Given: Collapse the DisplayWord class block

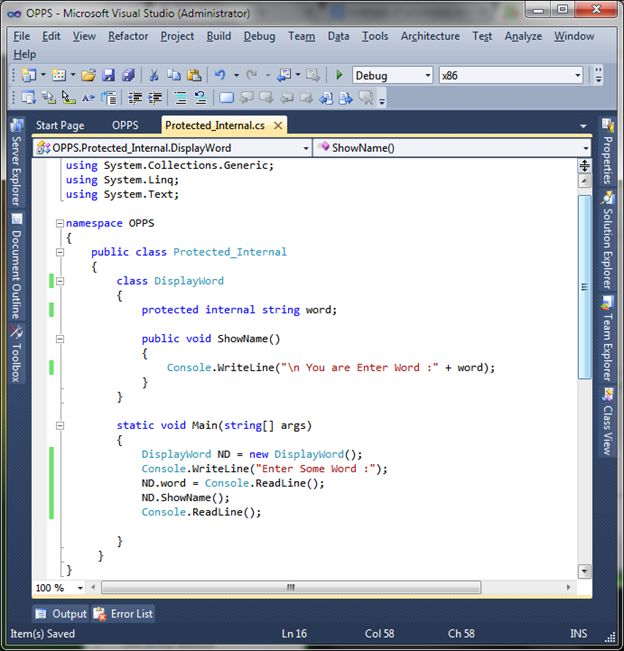Looking at the screenshot, I should coord(60,281).
